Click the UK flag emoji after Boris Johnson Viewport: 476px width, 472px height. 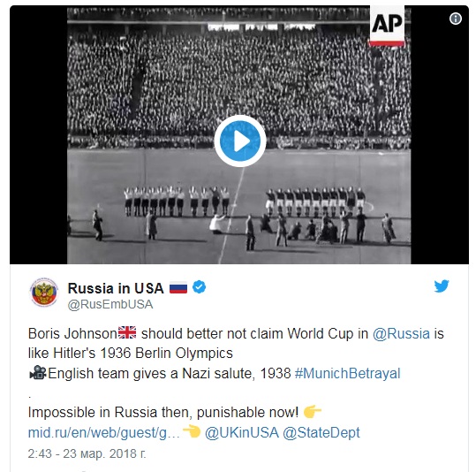point(127,332)
